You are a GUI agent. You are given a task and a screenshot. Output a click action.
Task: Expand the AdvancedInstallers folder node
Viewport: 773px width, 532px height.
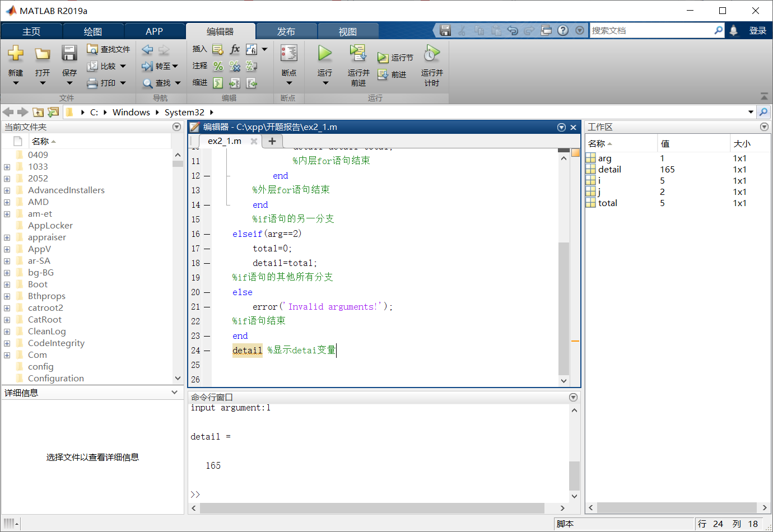(7, 190)
